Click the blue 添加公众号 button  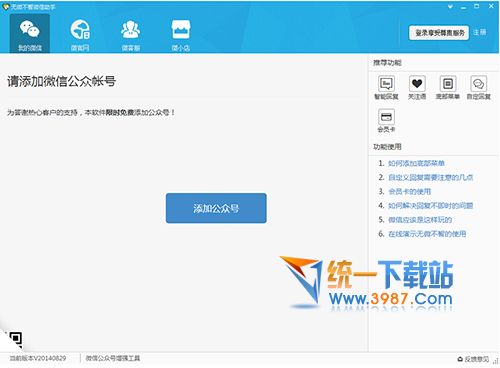pyautogui.click(x=216, y=208)
